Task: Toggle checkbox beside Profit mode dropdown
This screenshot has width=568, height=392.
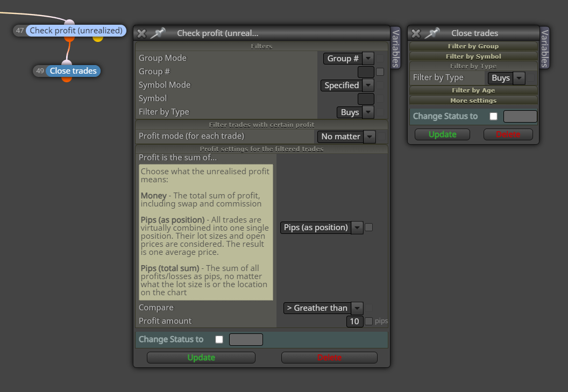Action: point(381,137)
